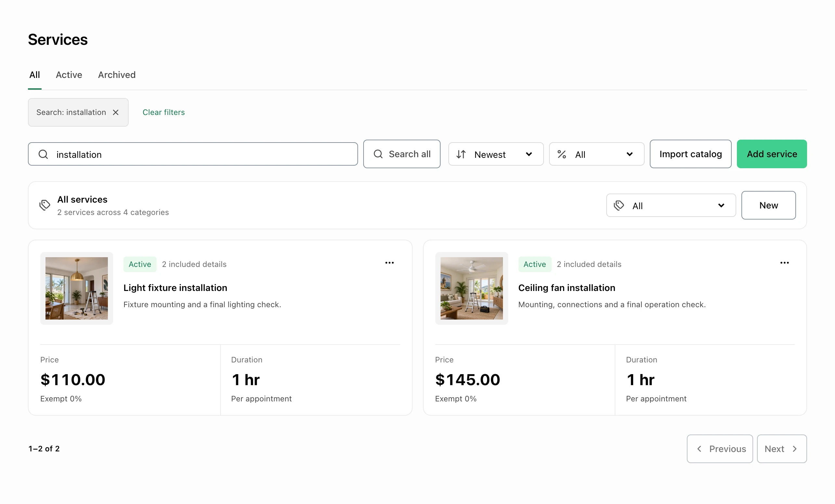Switch to the Archived tab
835x504 pixels.
point(117,75)
